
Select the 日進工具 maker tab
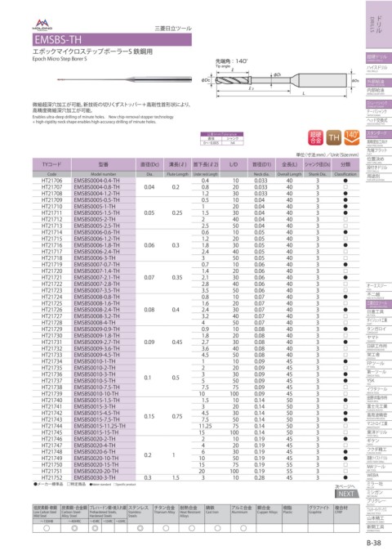[378, 312]
